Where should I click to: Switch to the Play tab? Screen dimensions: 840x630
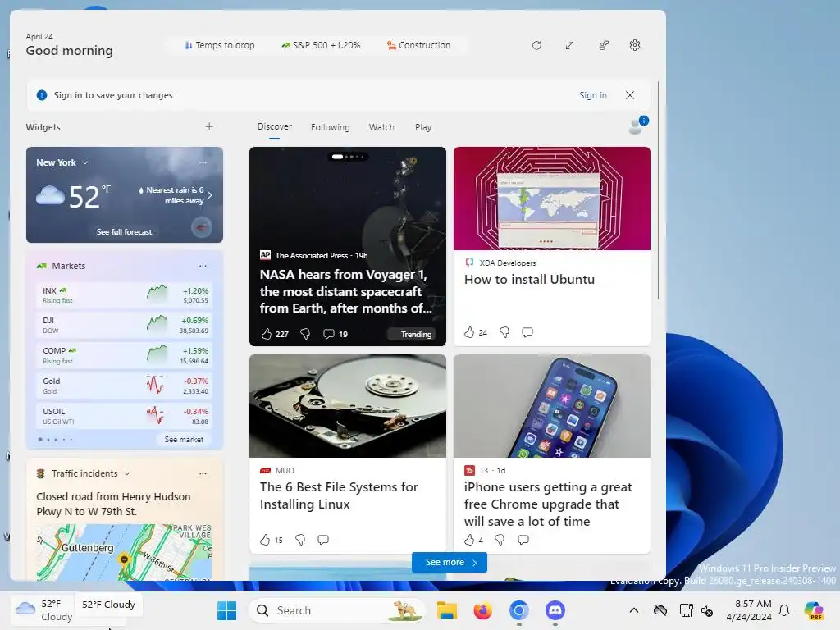[x=423, y=127]
